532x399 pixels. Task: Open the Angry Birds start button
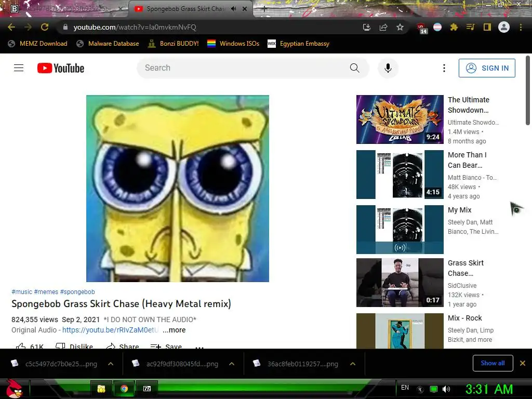14,389
